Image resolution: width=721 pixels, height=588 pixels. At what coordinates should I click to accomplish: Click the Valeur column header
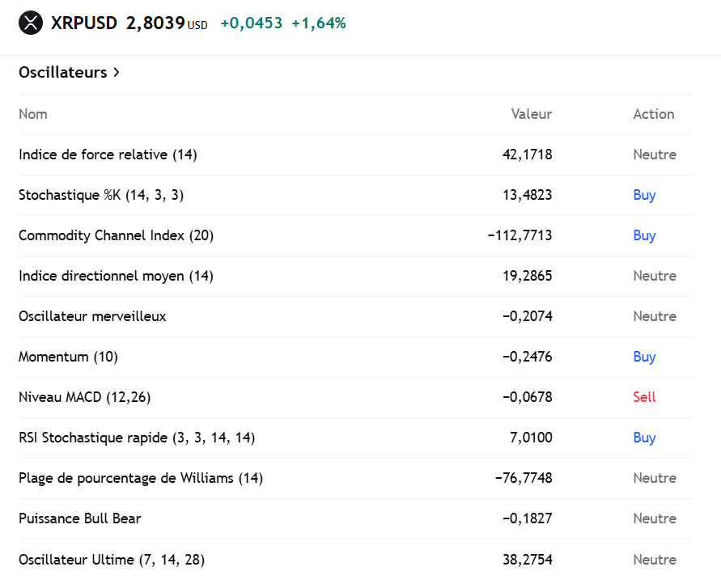531,114
